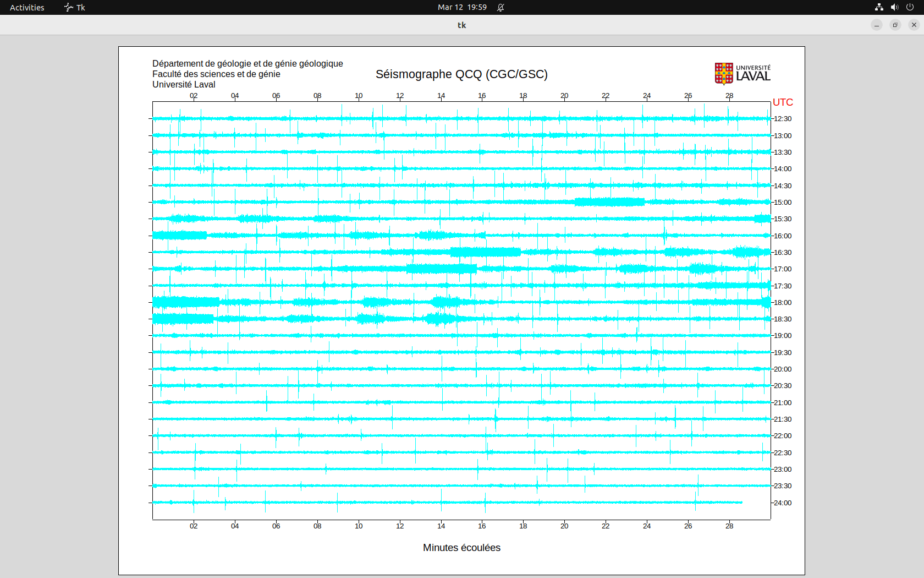Viewport: 924px width, 578px height.
Task: Click the 12:30 time label
Action: click(x=783, y=119)
